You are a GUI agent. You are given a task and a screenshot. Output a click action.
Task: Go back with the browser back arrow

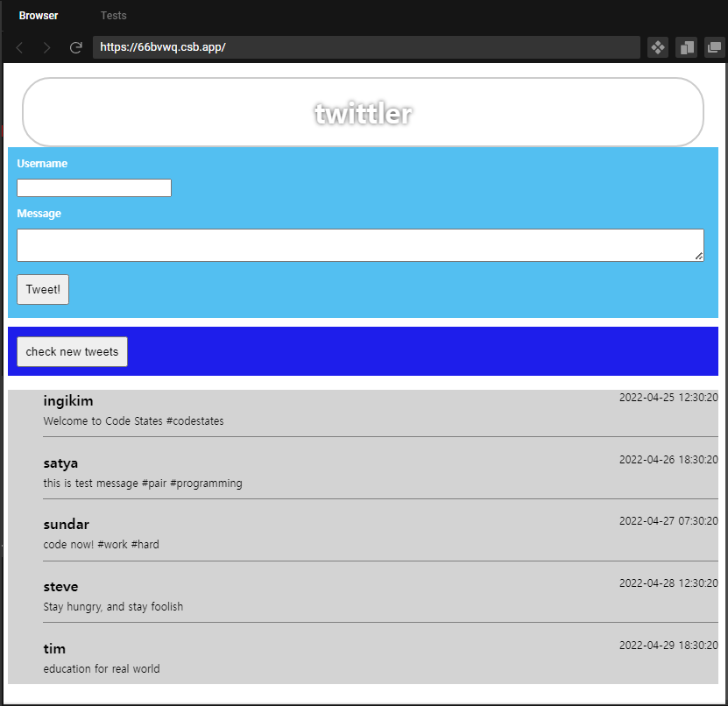19,47
